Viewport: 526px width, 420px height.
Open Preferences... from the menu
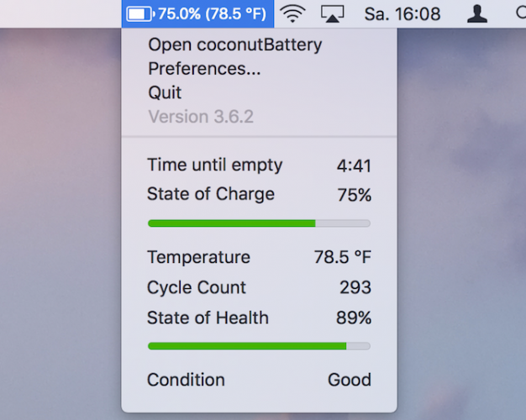(204, 69)
